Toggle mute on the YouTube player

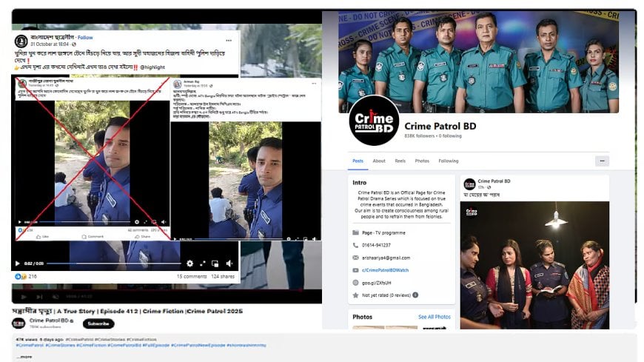(x=55, y=297)
